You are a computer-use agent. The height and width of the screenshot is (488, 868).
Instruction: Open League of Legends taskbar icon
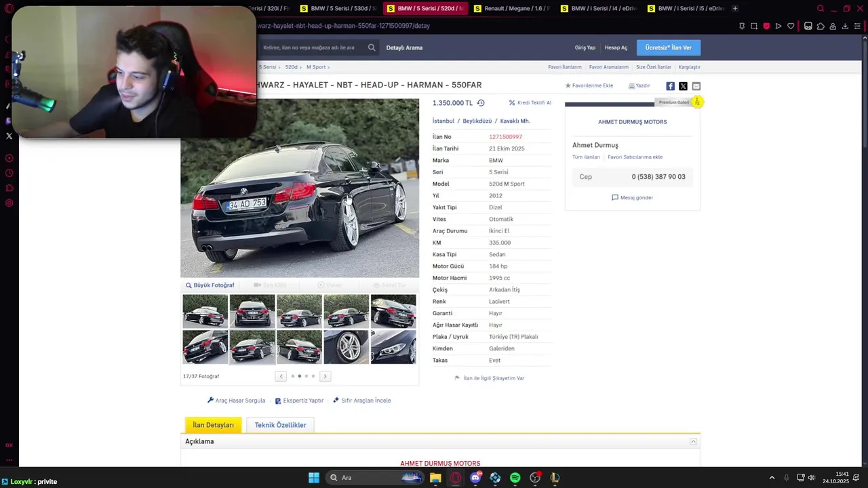tap(555, 478)
